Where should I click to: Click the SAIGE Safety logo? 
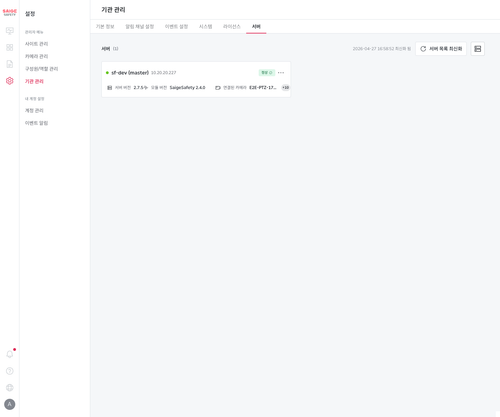pos(10,12)
